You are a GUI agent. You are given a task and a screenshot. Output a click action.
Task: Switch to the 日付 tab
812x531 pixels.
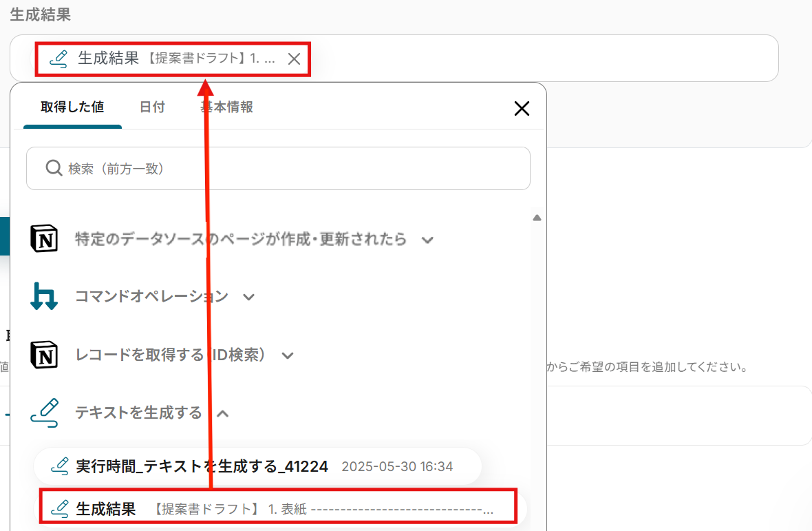click(x=152, y=107)
